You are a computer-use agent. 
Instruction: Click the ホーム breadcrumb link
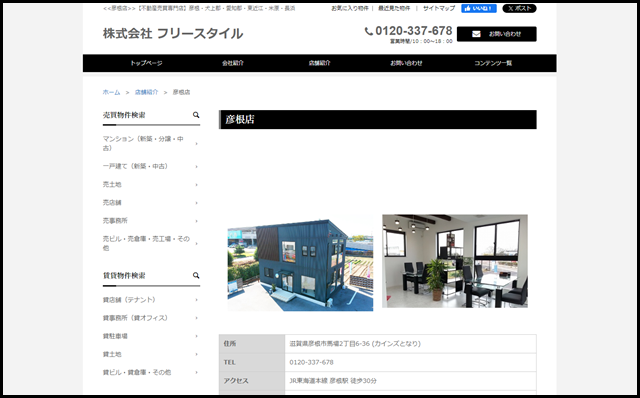(x=111, y=92)
